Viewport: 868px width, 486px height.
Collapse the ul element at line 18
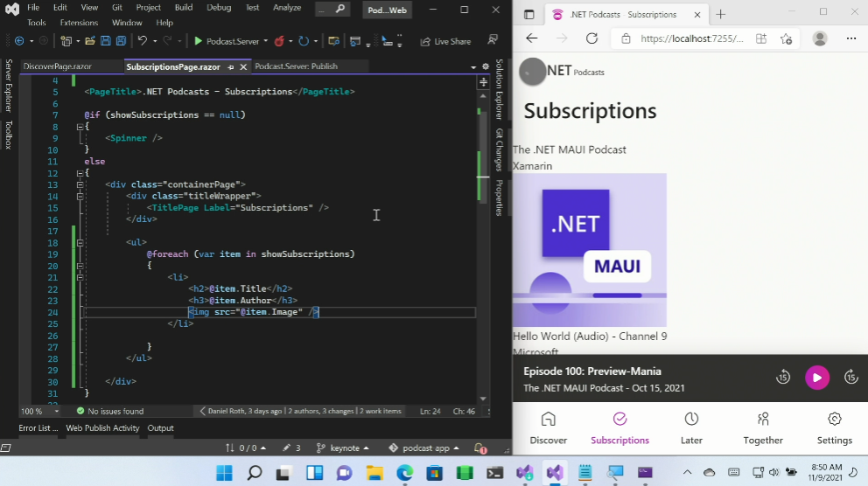(80, 243)
